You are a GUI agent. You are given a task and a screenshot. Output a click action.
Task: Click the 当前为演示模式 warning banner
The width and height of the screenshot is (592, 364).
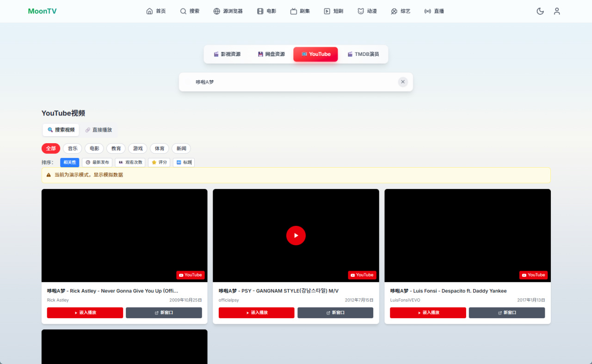(x=296, y=175)
